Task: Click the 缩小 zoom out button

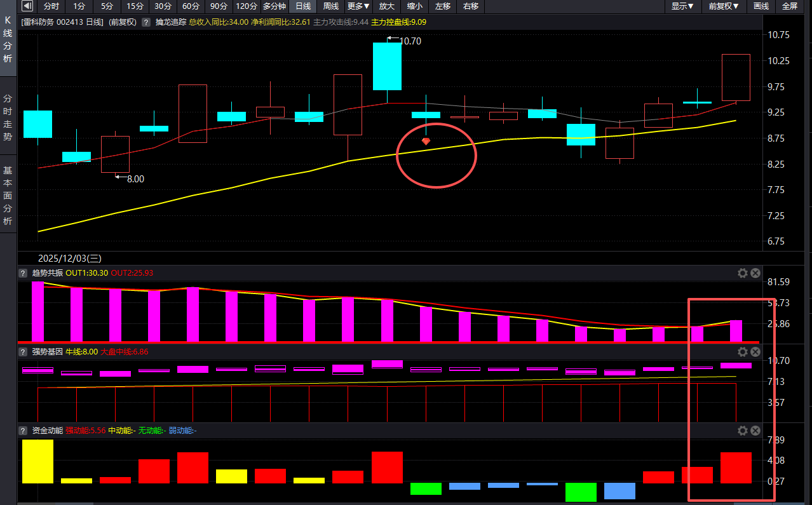Action: tap(415, 6)
